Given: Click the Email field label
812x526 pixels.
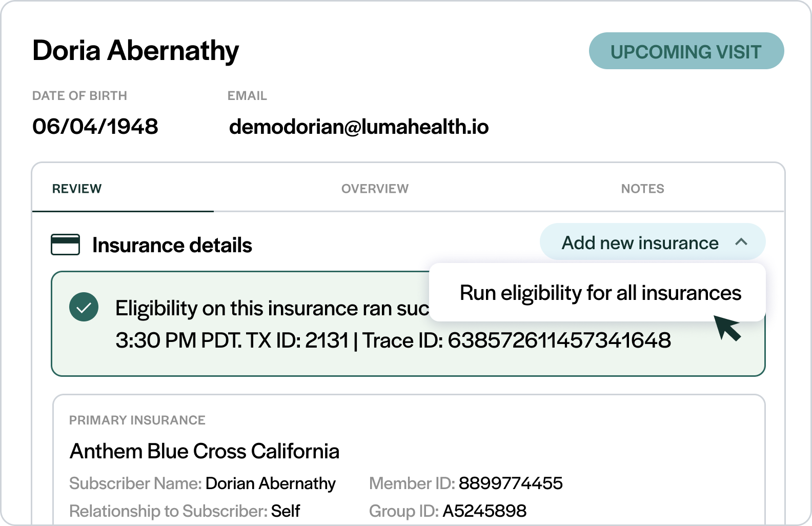Looking at the screenshot, I should click(247, 96).
